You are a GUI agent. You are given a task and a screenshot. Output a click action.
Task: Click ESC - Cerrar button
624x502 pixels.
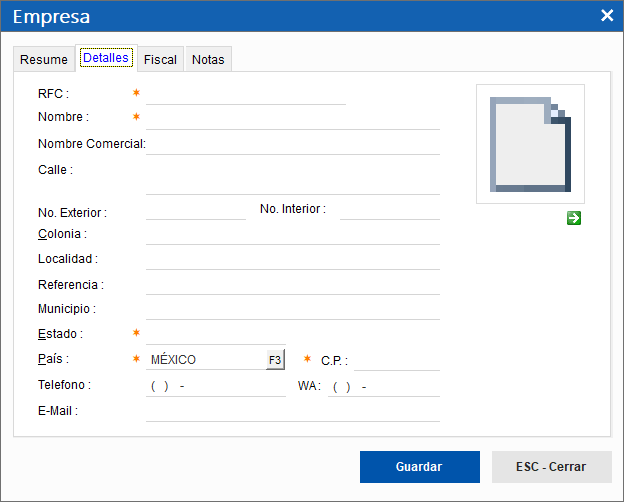click(x=551, y=467)
